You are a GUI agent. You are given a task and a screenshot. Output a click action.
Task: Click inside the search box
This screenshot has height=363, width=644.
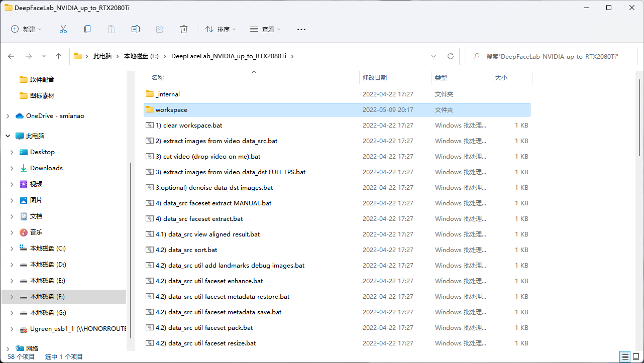tap(551, 56)
